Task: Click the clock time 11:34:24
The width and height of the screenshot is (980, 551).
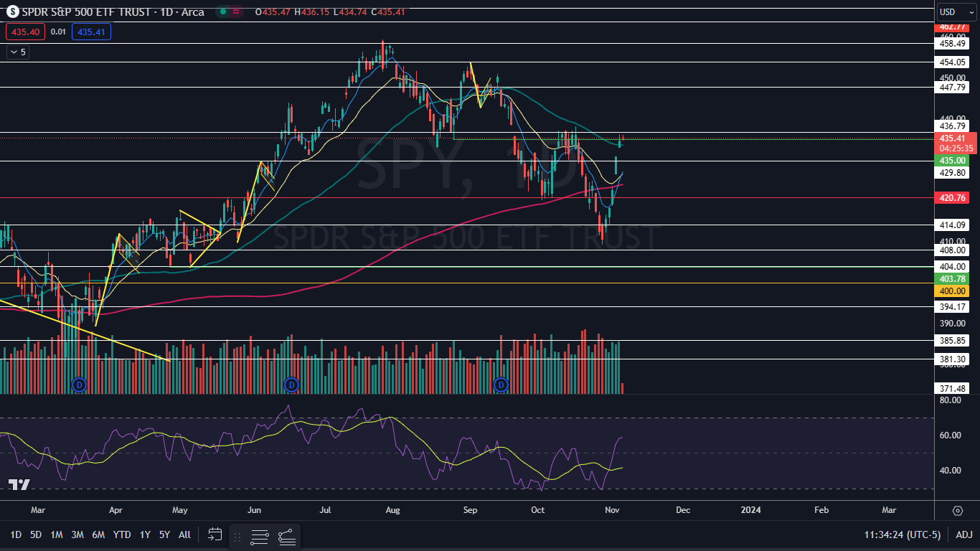Action: (x=883, y=534)
